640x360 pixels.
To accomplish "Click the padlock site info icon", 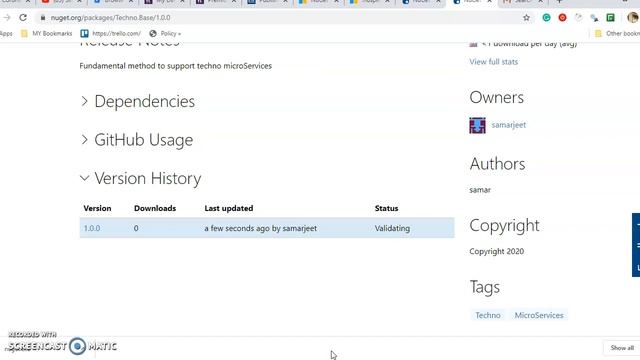I will 42,18.
